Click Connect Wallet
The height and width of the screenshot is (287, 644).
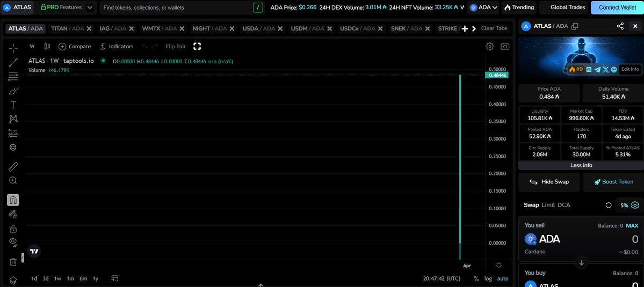tap(617, 8)
